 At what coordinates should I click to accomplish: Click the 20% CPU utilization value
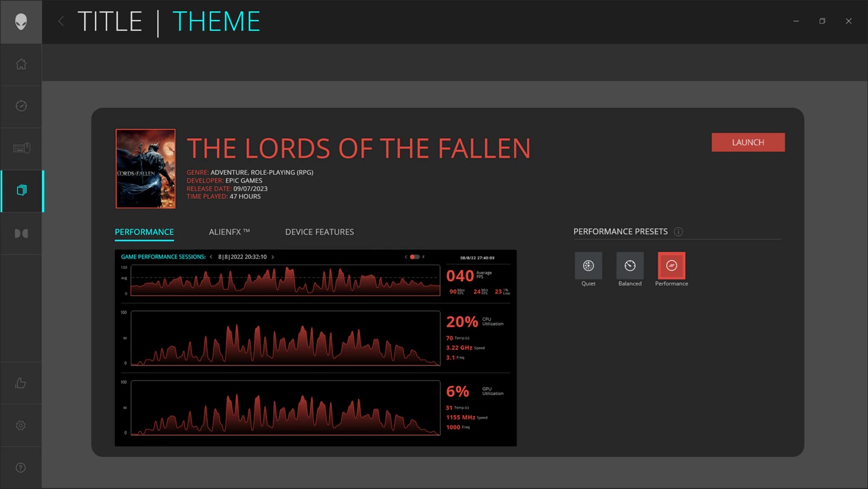pos(462,322)
